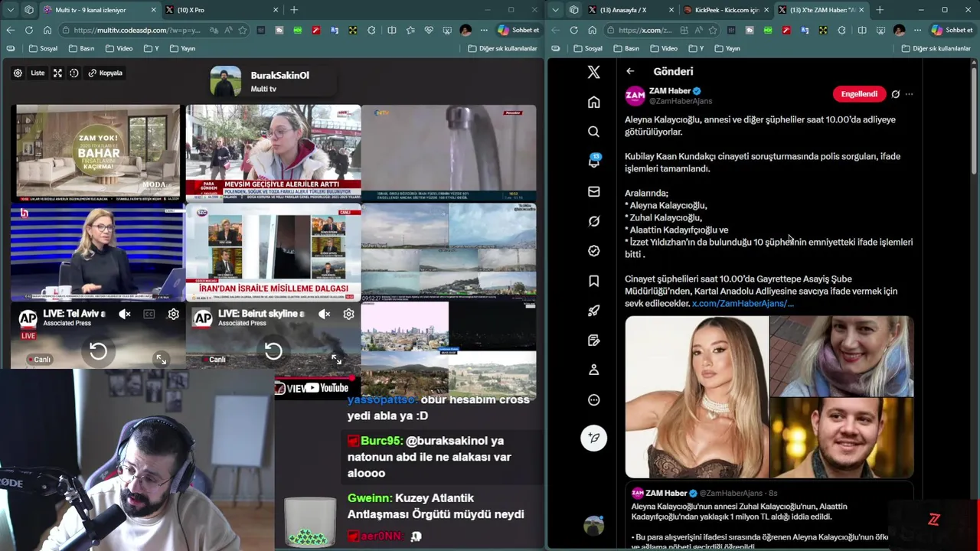Replay the Tel Aviv live stream
This screenshot has height=551, width=980.
click(98, 351)
